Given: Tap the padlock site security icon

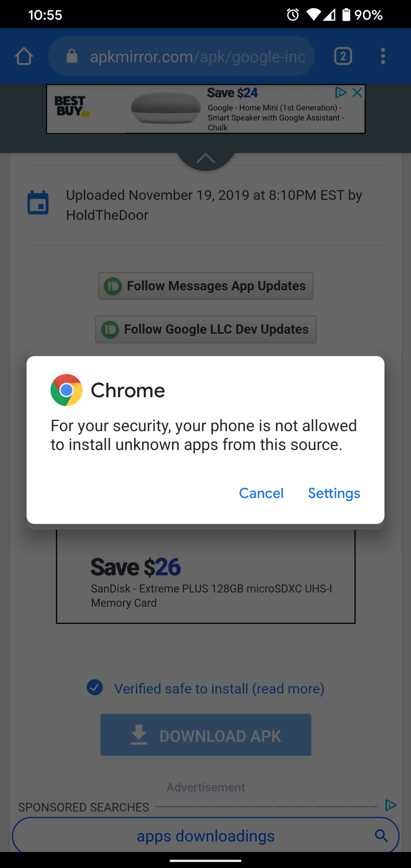Looking at the screenshot, I should pyautogui.click(x=72, y=56).
